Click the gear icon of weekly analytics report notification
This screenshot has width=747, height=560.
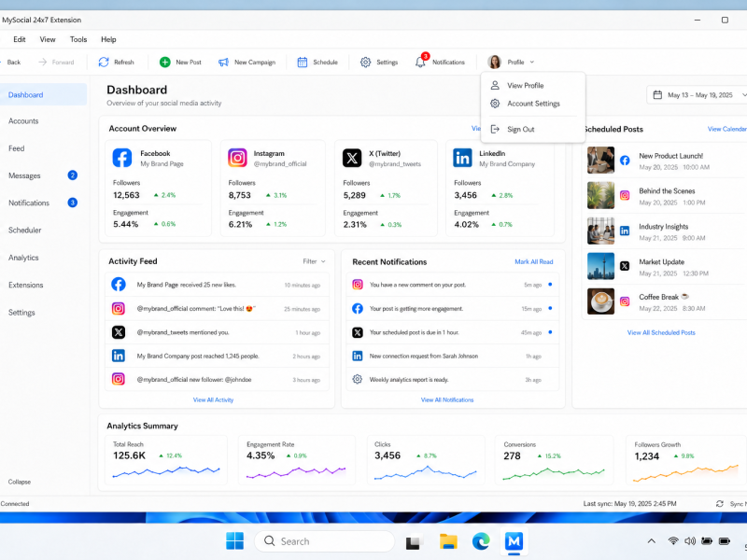click(x=358, y=379)
